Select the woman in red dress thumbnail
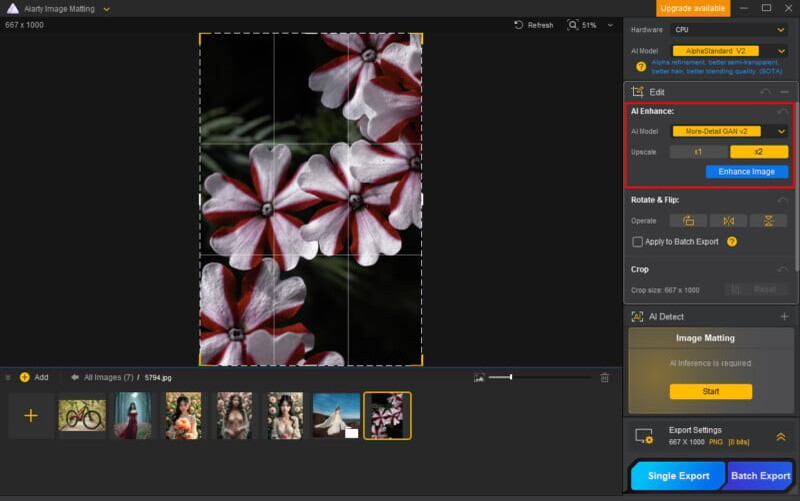This screenshot has width=800, height=501. [133, 416]
